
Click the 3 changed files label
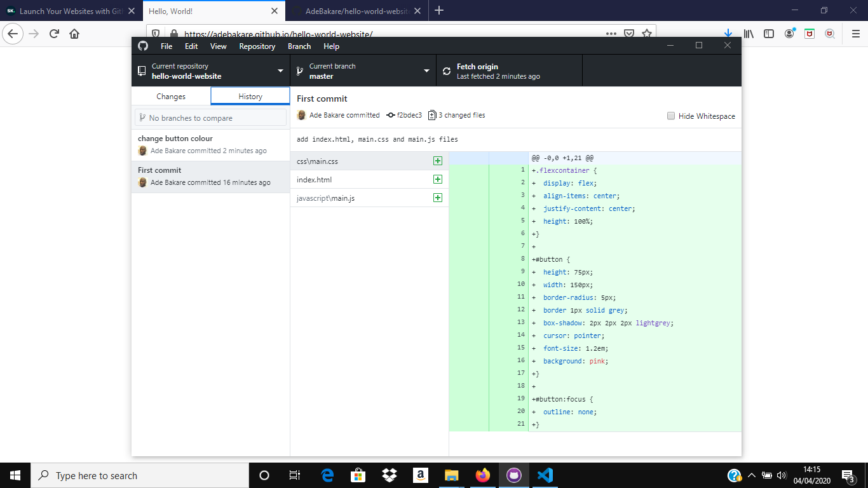point(462,115)
